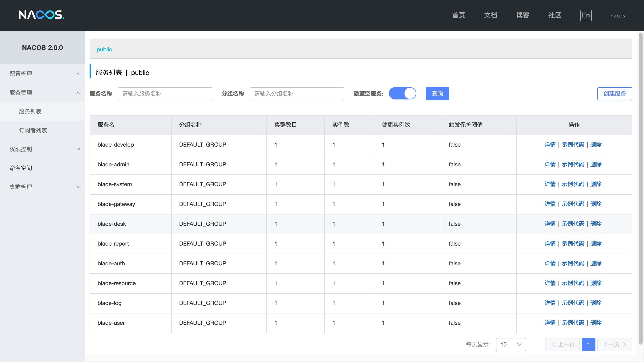Focus the 服务名称 input field
This screenshot has width=644, height=362.
point(165,94)
